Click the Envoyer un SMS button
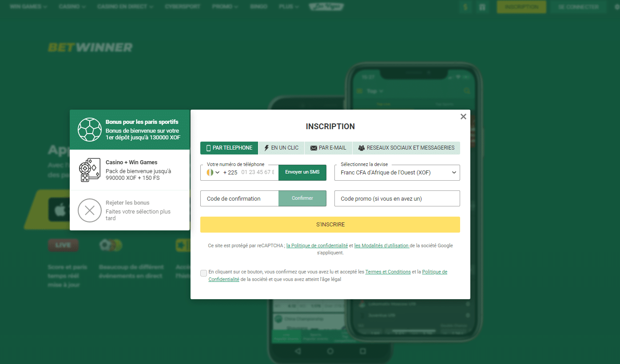The height and width of the screenshot is (364, 620). pyautogui.click(x=302, y=172)
